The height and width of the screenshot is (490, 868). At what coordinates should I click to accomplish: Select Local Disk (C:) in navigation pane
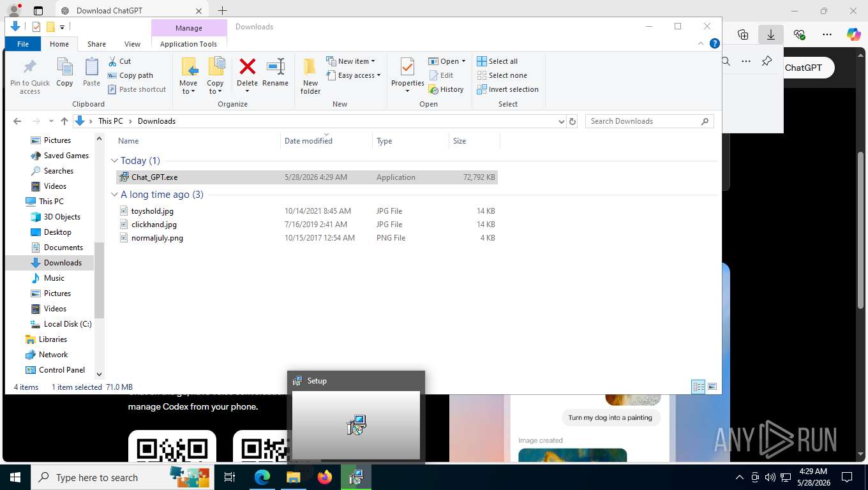(61, 324)
